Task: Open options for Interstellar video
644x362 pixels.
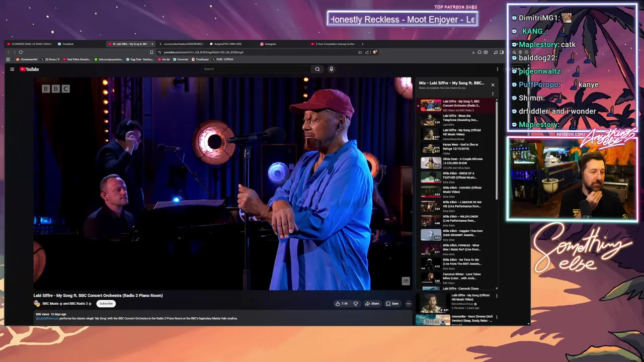Action: (x=497, y=317)
